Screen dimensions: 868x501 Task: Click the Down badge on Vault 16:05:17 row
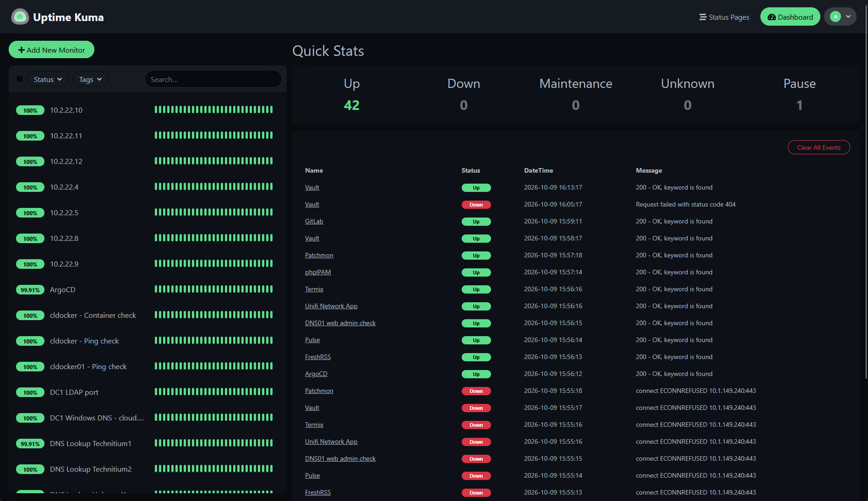476,205
